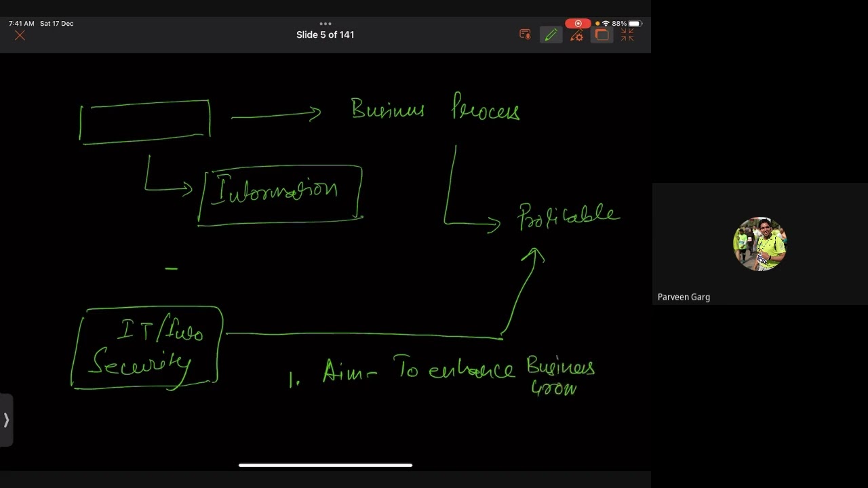This screenshot has height=488, width=868.
Task: Tap the Wi-Fi status icon
Action: pos(606,23)
